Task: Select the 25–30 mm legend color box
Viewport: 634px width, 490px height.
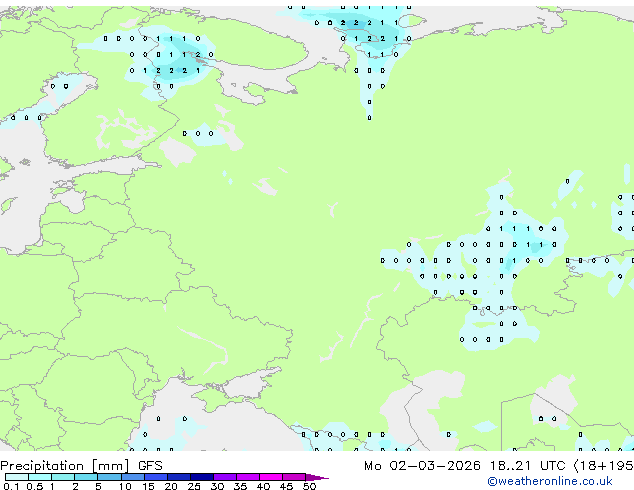Action: coord(202,477)
